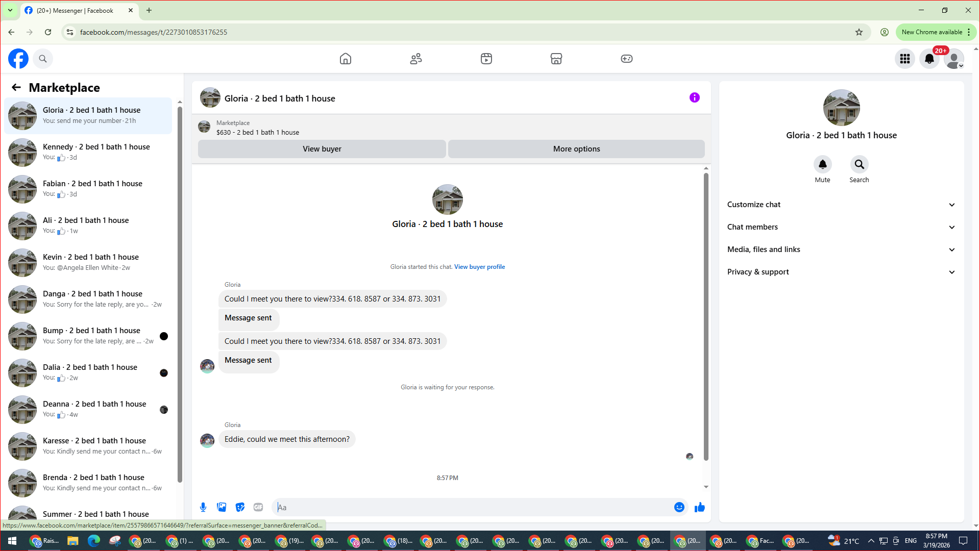Open the emoji picker in message box
Image resolution: width=980 pixels, height=551 pixels.
pyautogui.click(x=679, y=507)
